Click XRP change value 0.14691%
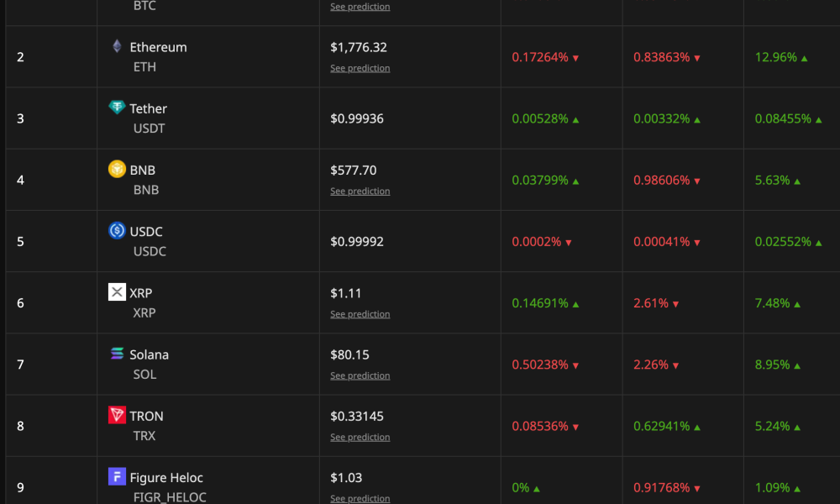The image size is (840, 504). pos(539,304)
